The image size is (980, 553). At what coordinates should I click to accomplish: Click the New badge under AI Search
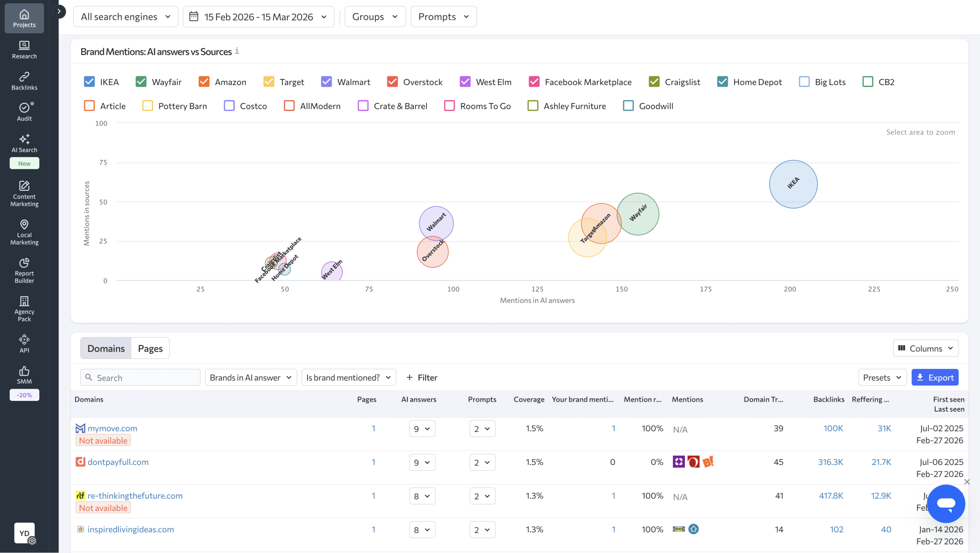coord(24,163)
